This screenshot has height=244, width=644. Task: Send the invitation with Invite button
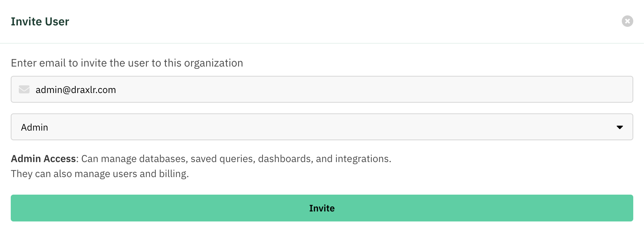[322, 208]
